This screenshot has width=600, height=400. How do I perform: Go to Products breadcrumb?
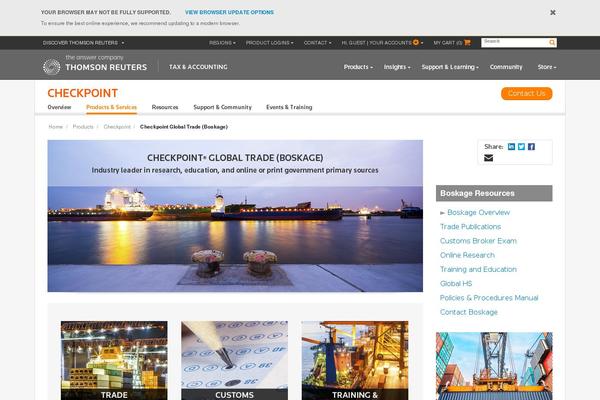83,127
